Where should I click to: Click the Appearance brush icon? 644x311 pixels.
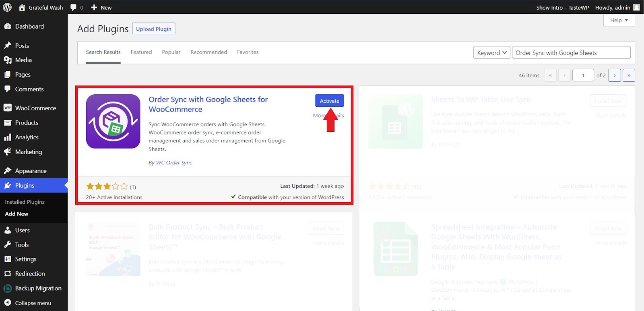pyautogui.click(x=8, y=171)
